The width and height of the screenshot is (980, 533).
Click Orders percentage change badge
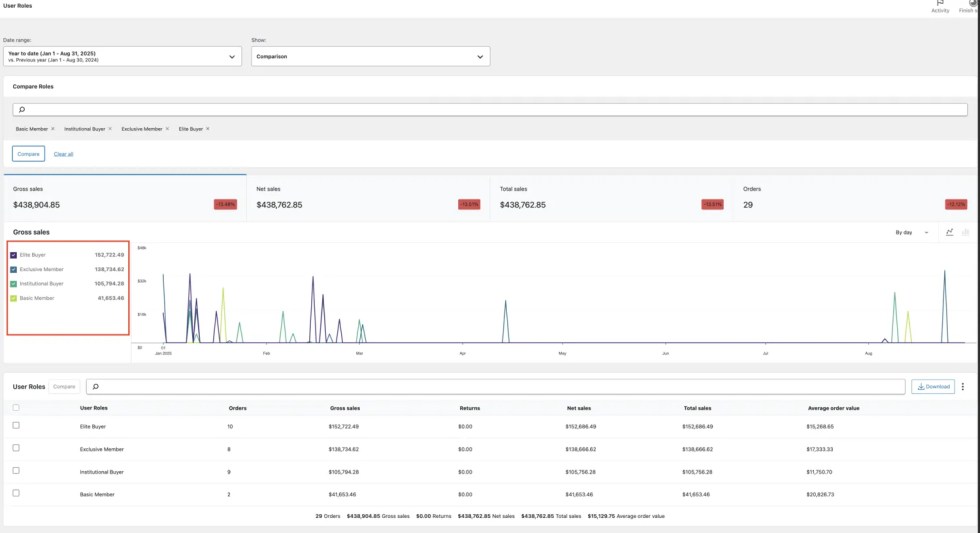point(956,204)
